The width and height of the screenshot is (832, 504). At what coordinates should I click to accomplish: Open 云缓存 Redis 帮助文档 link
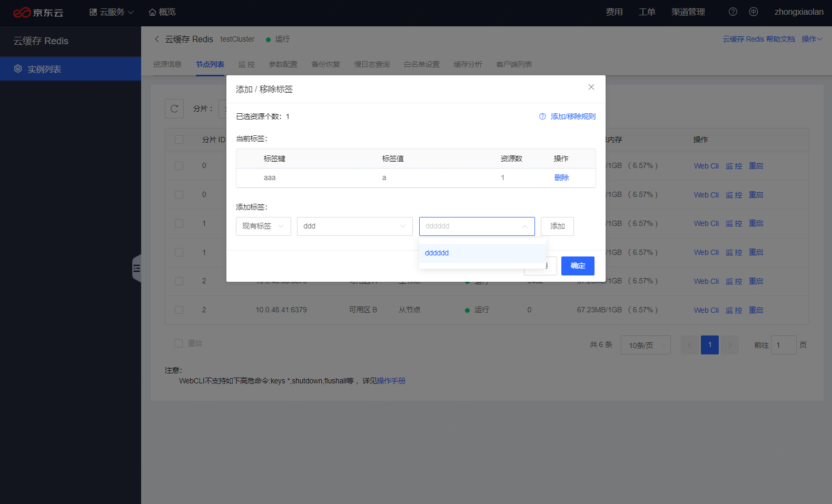click(759, 39)
